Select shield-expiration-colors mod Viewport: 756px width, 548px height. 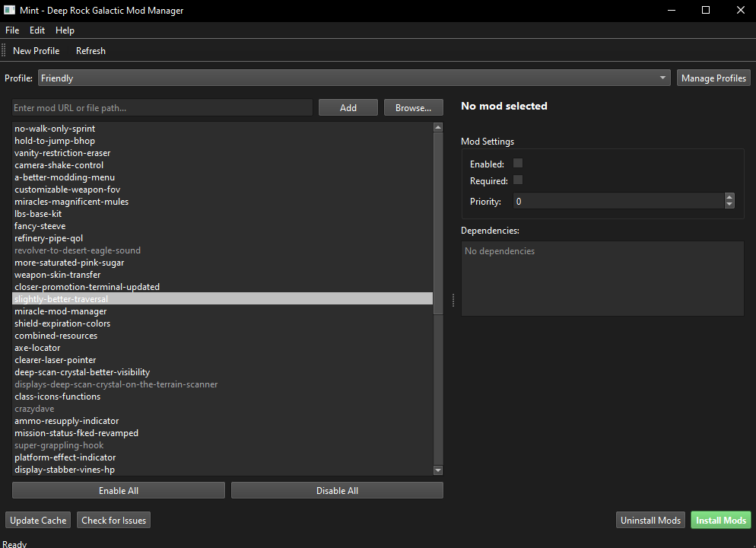(x=222, y=323)
